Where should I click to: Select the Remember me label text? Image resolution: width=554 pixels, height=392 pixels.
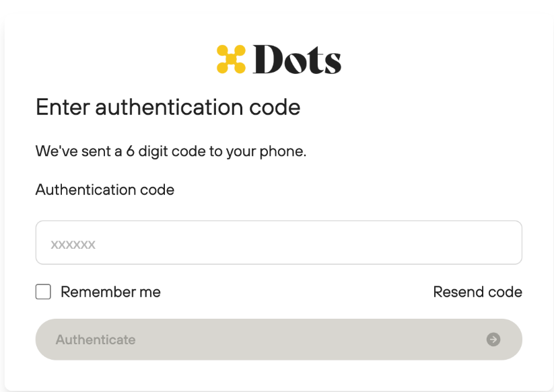pyautogui.click(x=110, y=292)
